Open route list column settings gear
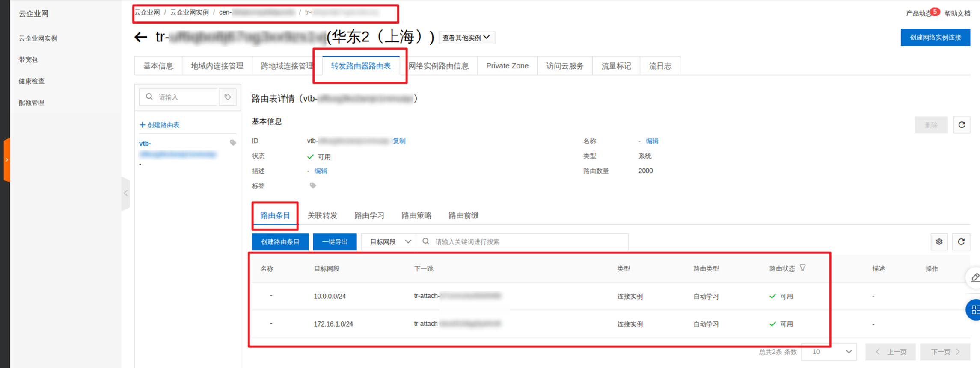This screenshot has width=980, height=368. (x=939, y=242)
